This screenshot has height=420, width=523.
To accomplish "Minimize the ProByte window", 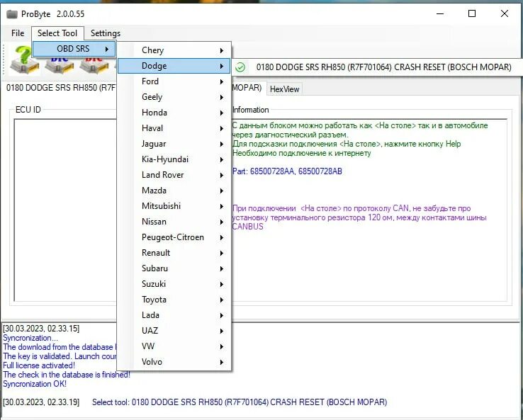I will click(x=440, y=13).
